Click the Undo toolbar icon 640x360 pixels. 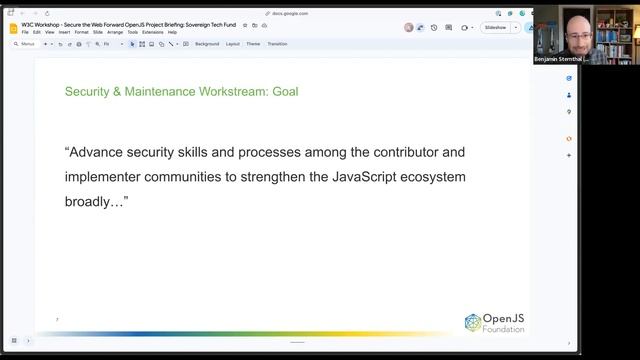pyautogui.click(x=60, y=44)
